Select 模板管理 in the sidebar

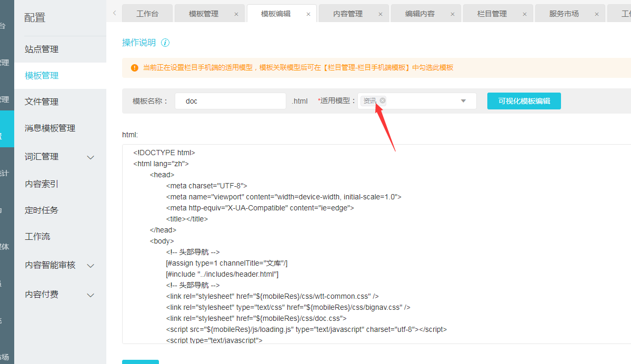[x=61, y=76]
